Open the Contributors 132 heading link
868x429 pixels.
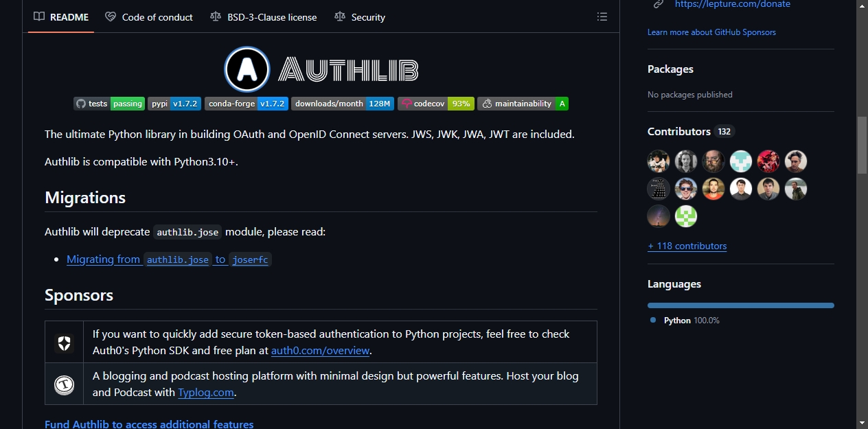click(x=691, y=131)
